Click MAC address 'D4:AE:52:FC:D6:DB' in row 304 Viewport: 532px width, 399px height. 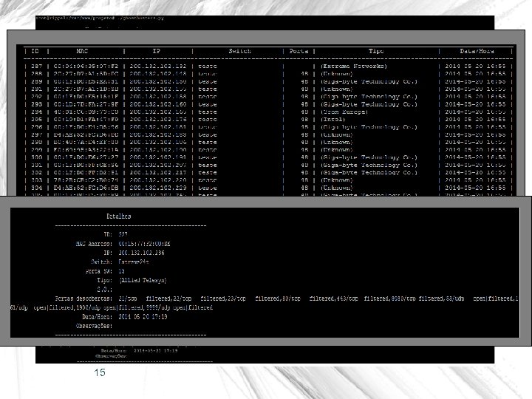click(x=86, y=188)
